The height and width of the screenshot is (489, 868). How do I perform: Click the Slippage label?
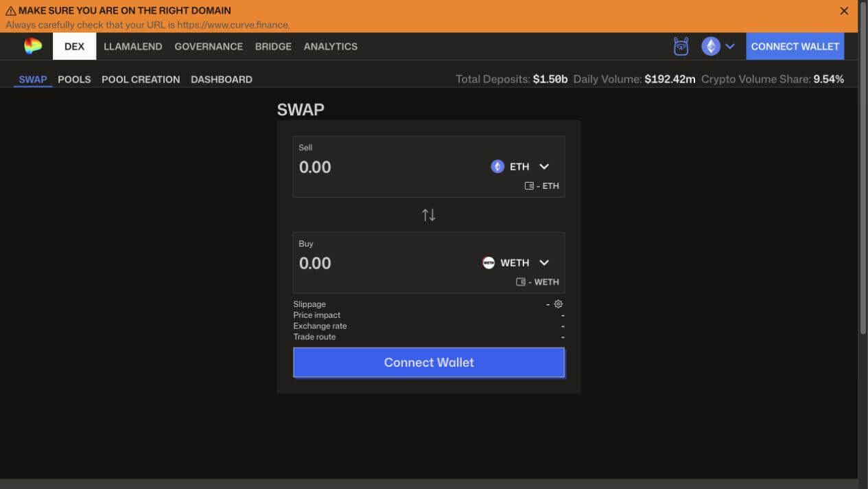[x=309, y=304]
